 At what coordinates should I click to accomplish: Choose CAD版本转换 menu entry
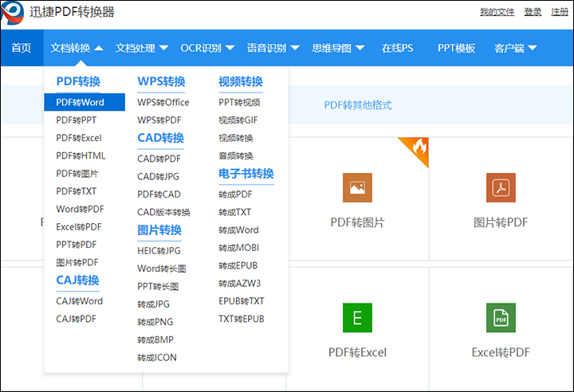(163, 212)
